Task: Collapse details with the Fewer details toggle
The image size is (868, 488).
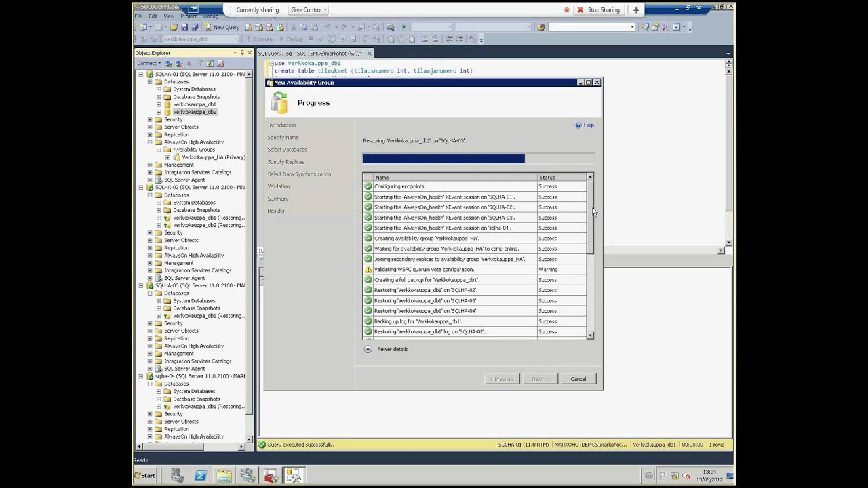Action: [387, 349]
